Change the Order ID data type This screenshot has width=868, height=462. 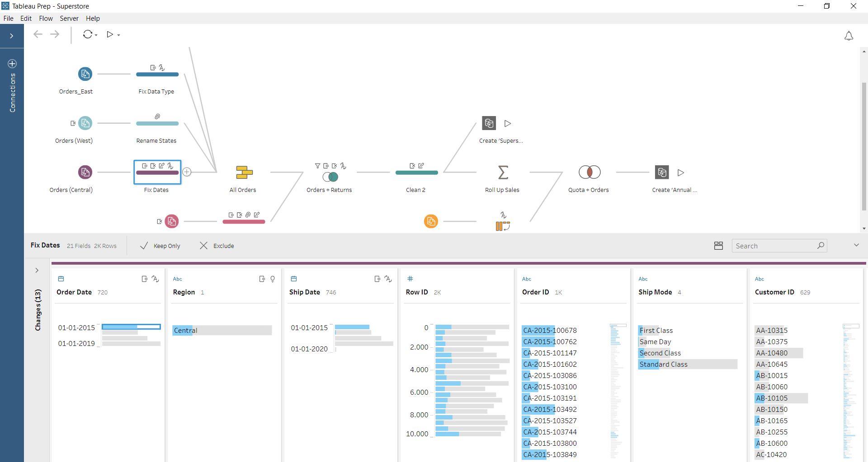pyautogui.click(x=527, y=279)
